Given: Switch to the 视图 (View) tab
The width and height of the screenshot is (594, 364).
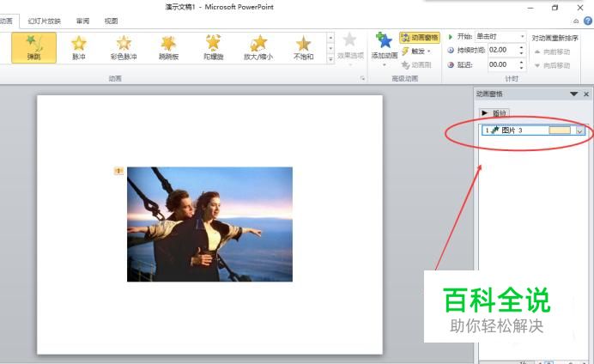Looking at the screenshot, I should (x=111, y=21).
